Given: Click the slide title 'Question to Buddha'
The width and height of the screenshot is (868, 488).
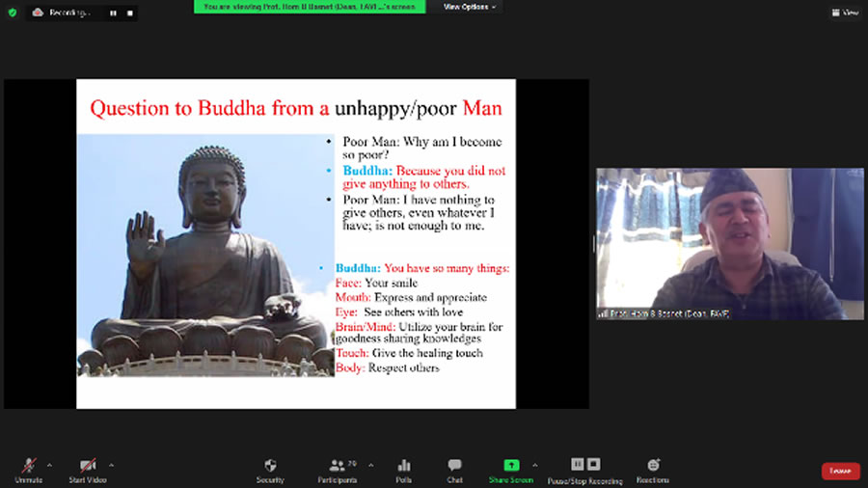Looking at the screenshot, I should [x=296, y=108].
